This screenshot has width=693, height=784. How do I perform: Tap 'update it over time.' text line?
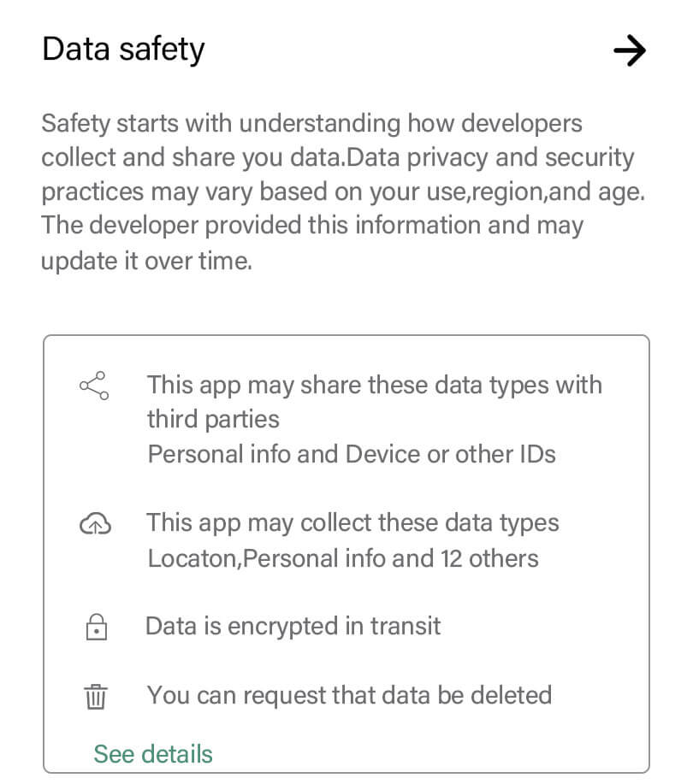pos(146,261)
